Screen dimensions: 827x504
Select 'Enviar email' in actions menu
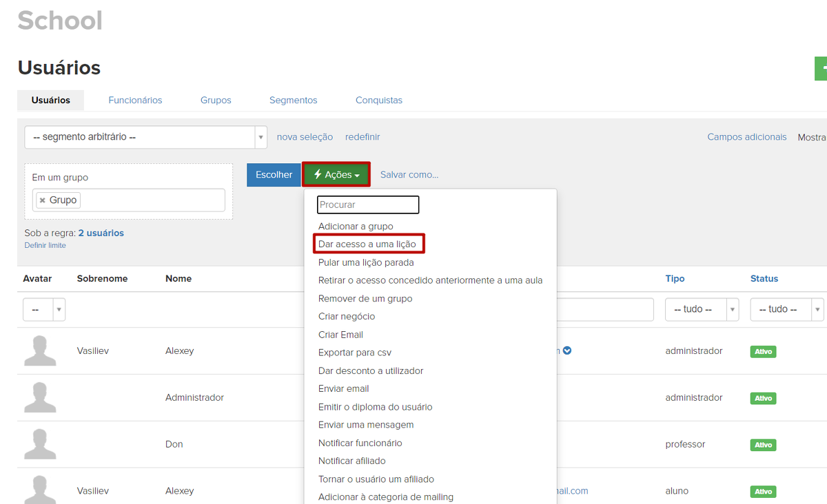click(x=343, y=388)
